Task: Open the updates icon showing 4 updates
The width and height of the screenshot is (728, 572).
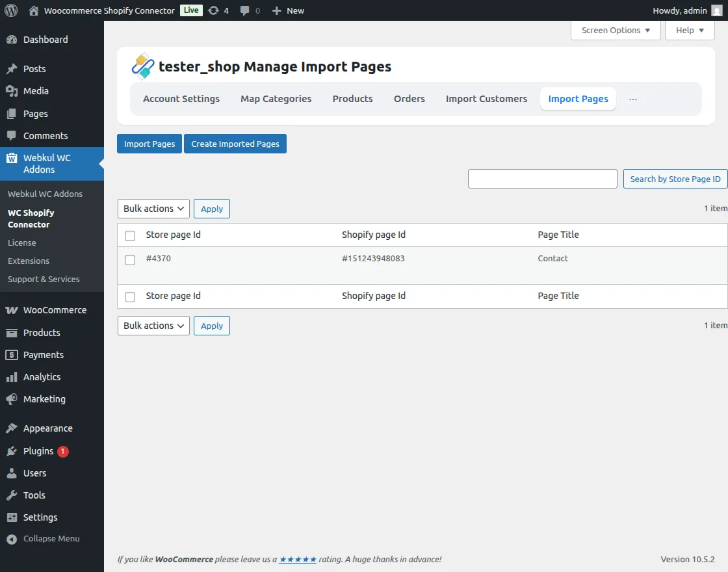Action: pos(214,10)
